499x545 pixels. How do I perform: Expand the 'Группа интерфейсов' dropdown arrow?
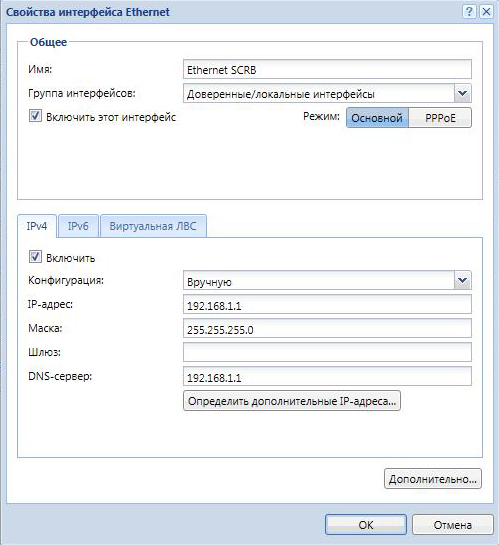tap(463, 93)
